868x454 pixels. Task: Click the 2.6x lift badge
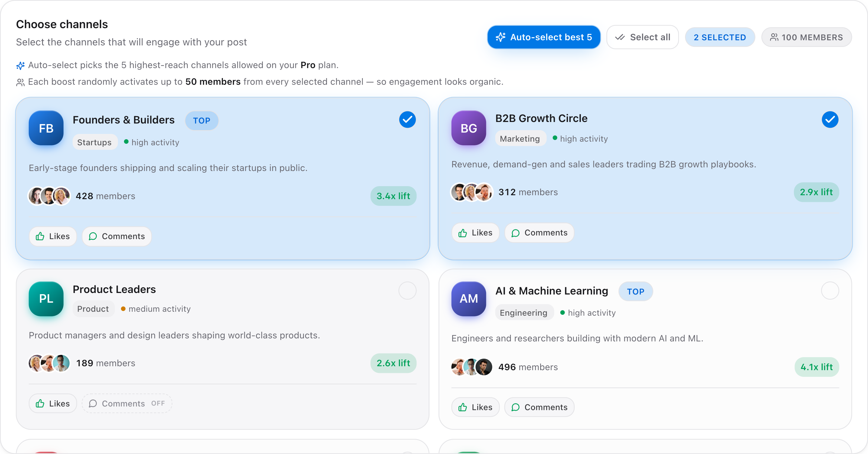[x=393, y=363]
